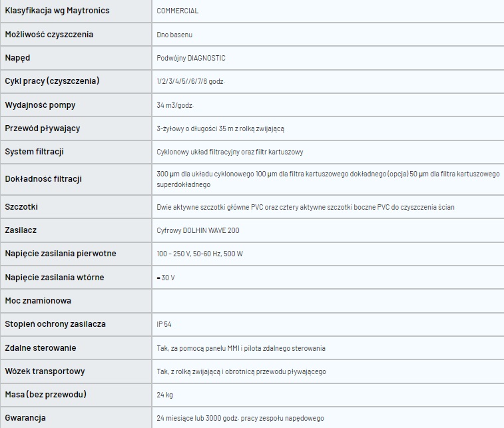Click the Cykl pracy (czyszczenia) label

pyautogui.click(x=52, y=81)
